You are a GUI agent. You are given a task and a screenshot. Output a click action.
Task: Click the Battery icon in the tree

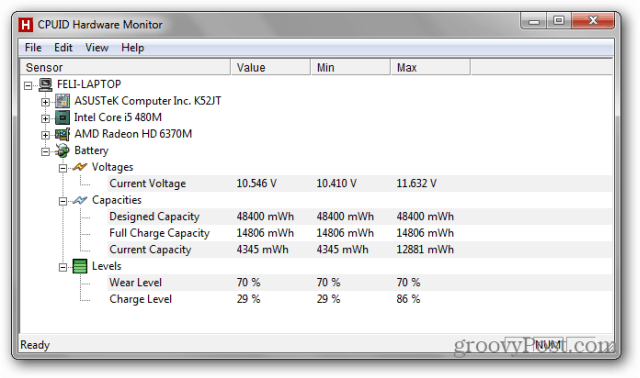pos(62,151)
